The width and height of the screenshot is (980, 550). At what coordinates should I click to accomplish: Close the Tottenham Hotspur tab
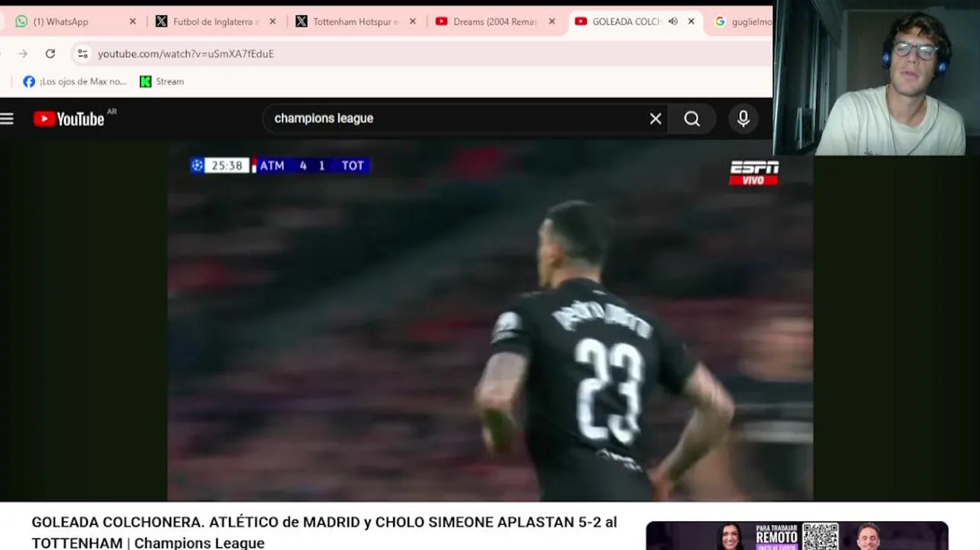point(413,21)
